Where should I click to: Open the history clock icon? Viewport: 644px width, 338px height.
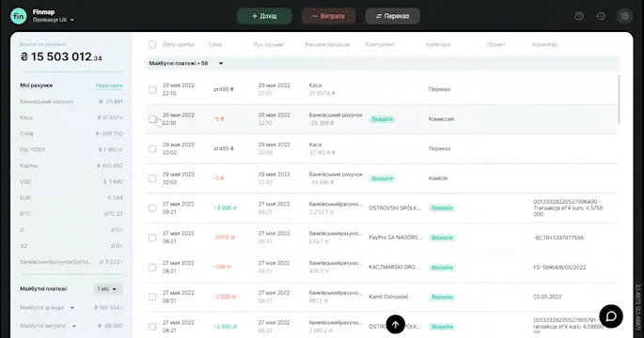pyautogui.click(x=601, y=16)
